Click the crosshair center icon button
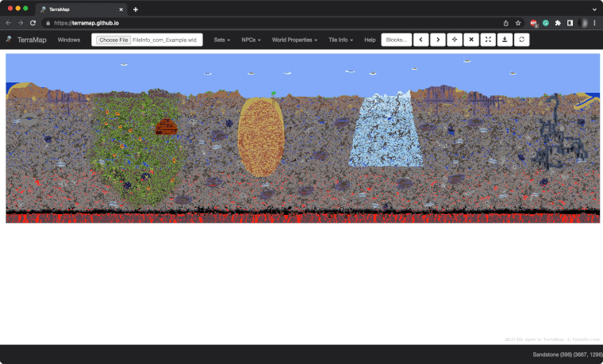603x364 pixels. point(455,40)
